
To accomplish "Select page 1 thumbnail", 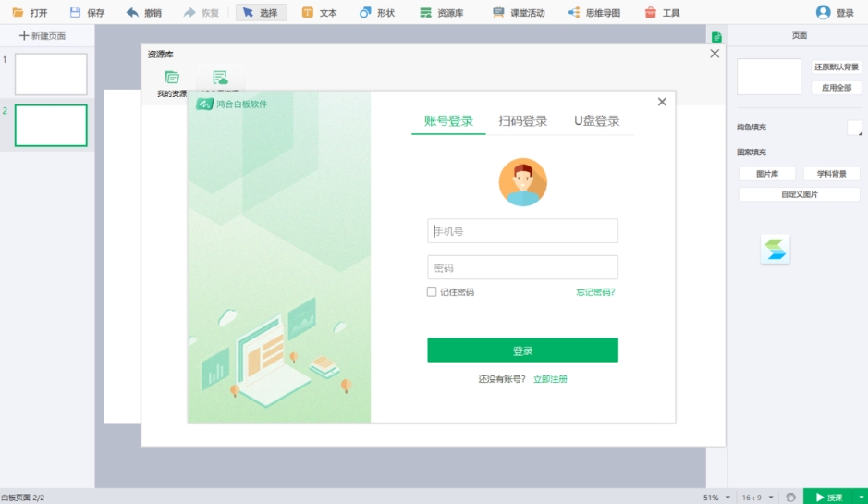I will pyautogui.click(x=51, y=74).
